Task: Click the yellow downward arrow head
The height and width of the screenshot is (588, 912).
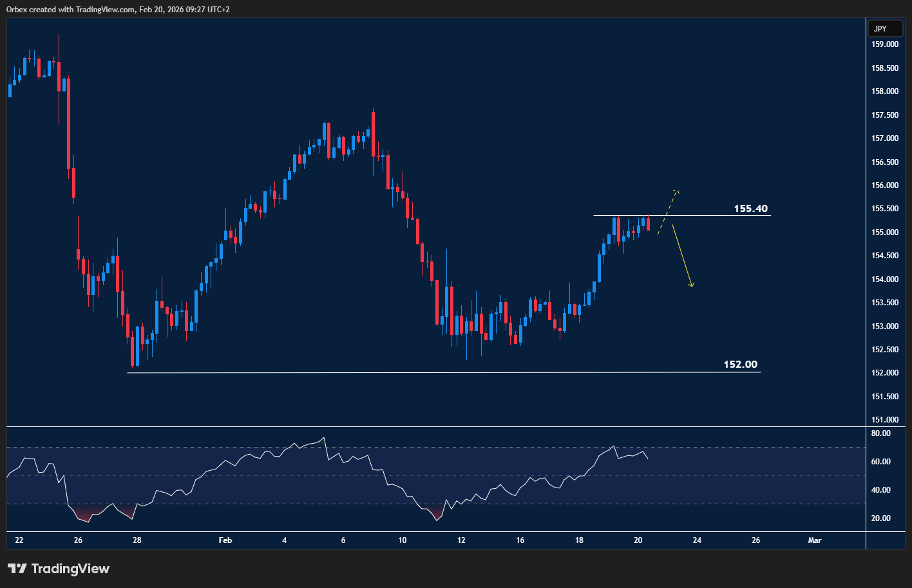Action: 691,284
